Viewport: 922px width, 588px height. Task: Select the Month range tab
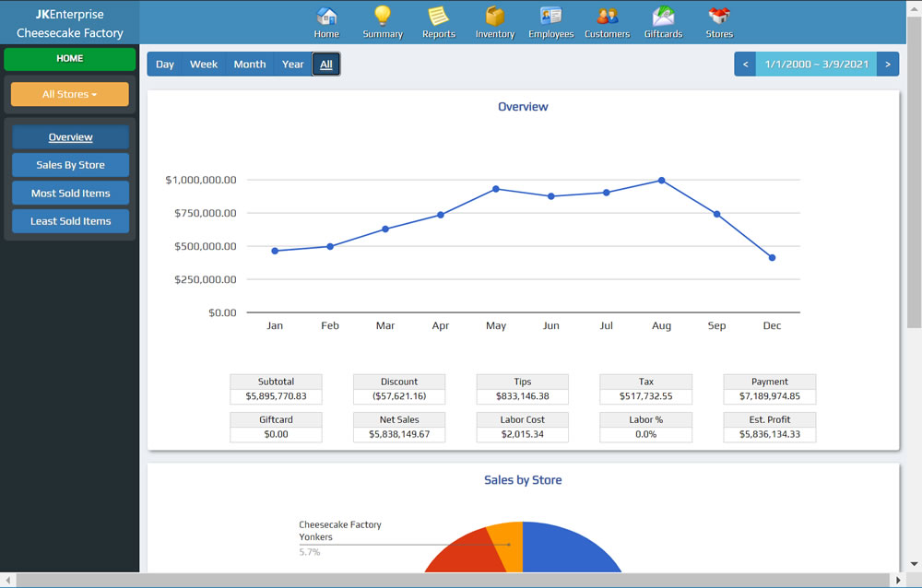click(250, 65)
